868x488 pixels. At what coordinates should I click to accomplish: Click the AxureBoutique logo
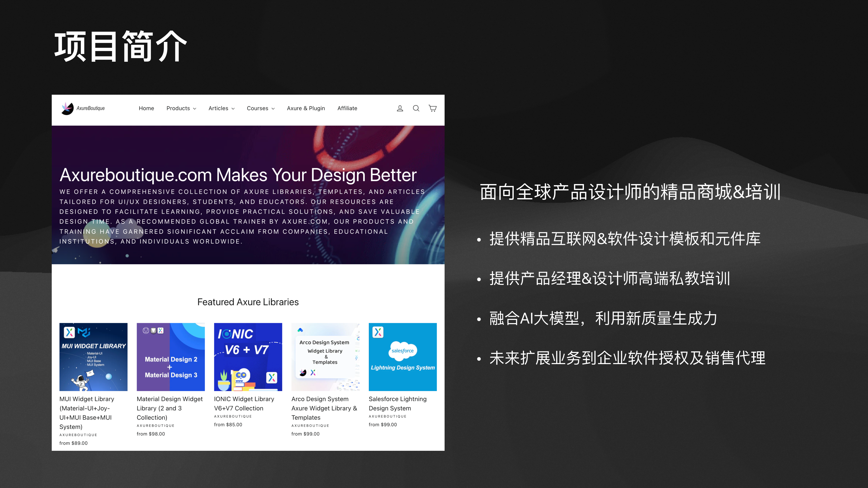(x=83, y=108)
